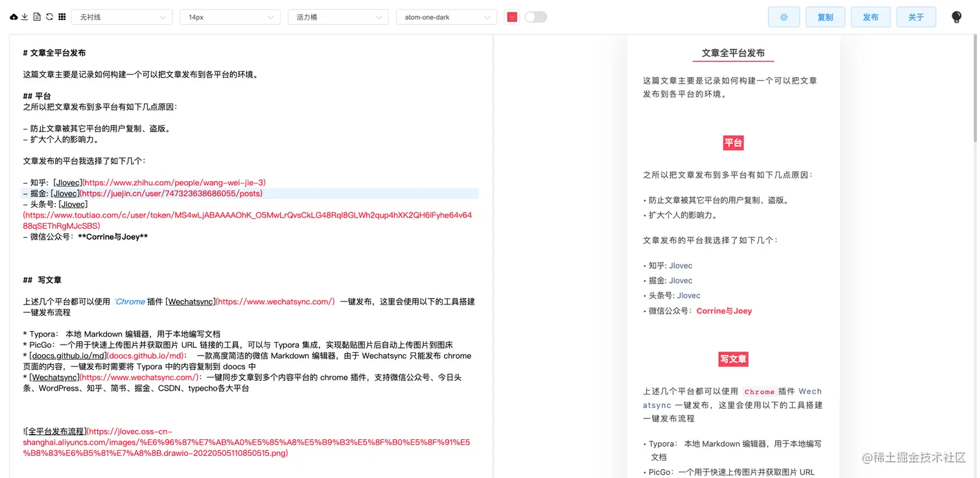This screenshot has height=478, width=980.
Task: Click the 发布 button
Action: [x=870, y=17]
